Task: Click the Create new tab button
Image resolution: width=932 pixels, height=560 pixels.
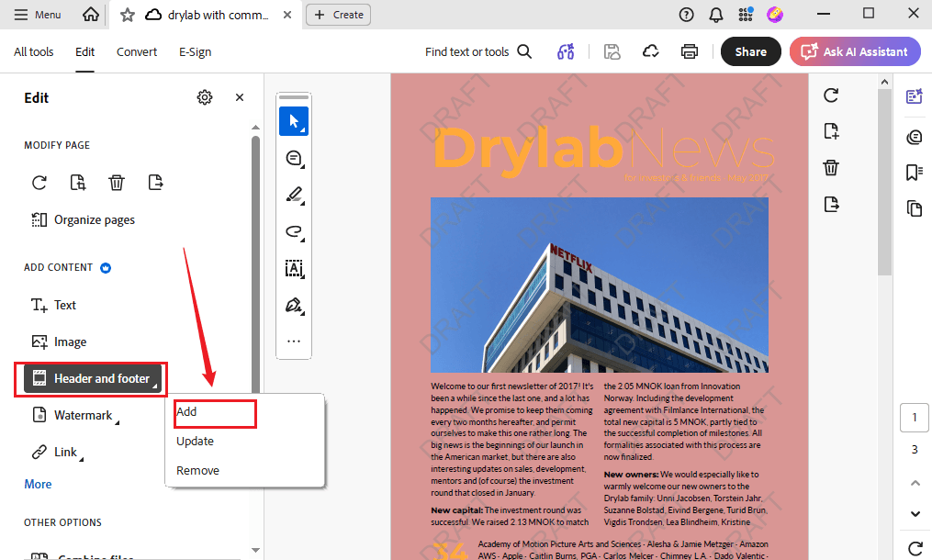Action: coord(338,15)
